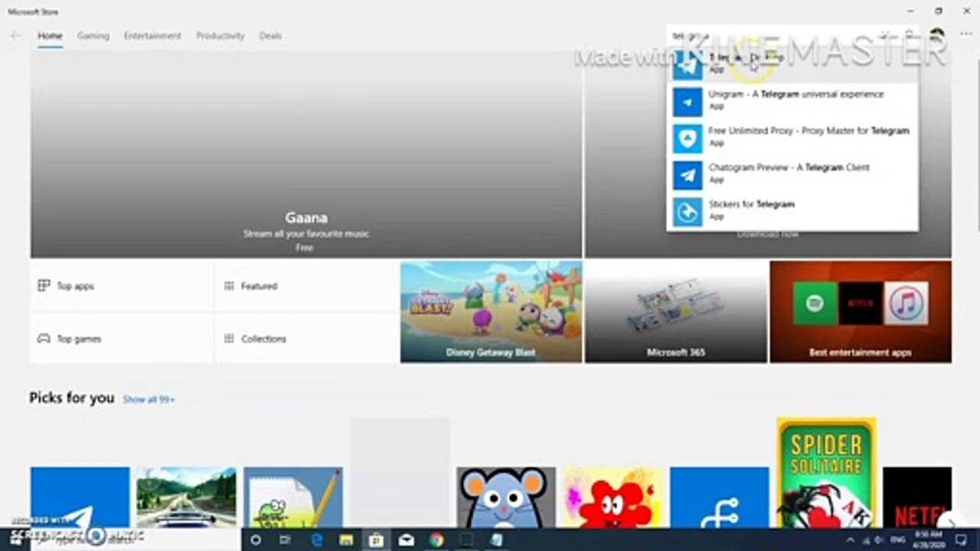Viewport: 980px width, 551px height.
Task: Open the Entertainment tab
Action: 152,36
